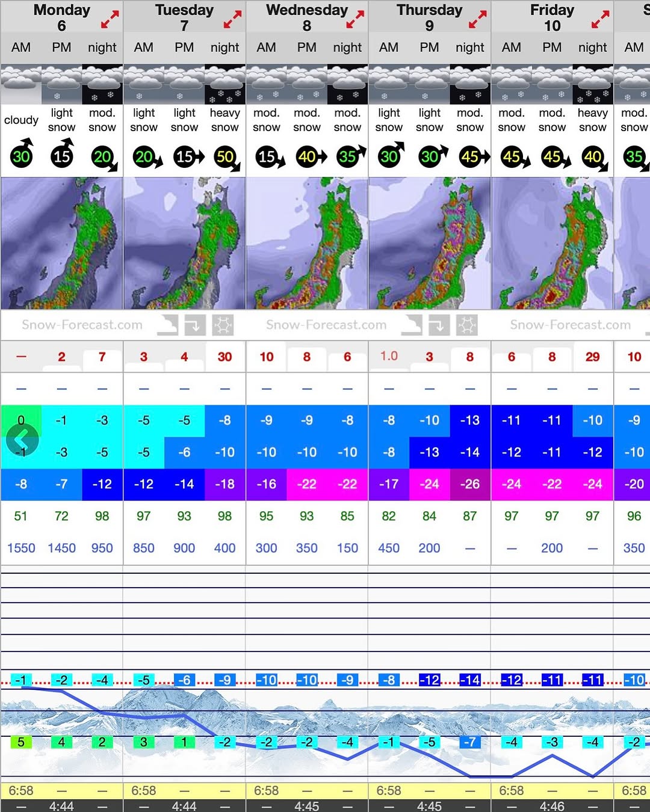
Task: Select the Friday 10 day header
Action: [552, 17]
